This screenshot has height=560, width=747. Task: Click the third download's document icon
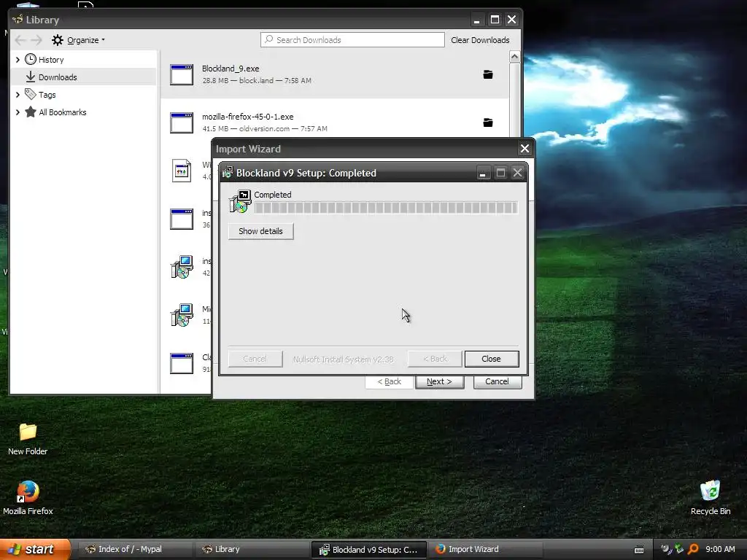pyautogui.click(x=182, y=171)
